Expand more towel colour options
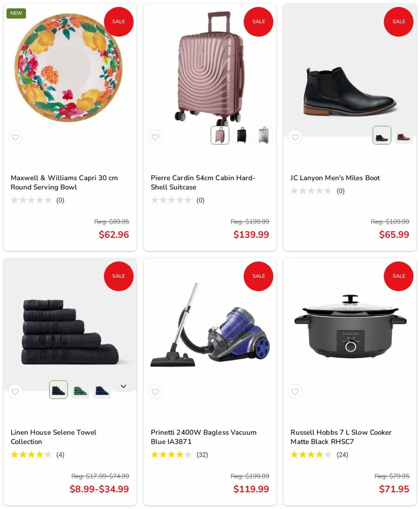The height and width of the screenshot is (509, 420). 123,386
